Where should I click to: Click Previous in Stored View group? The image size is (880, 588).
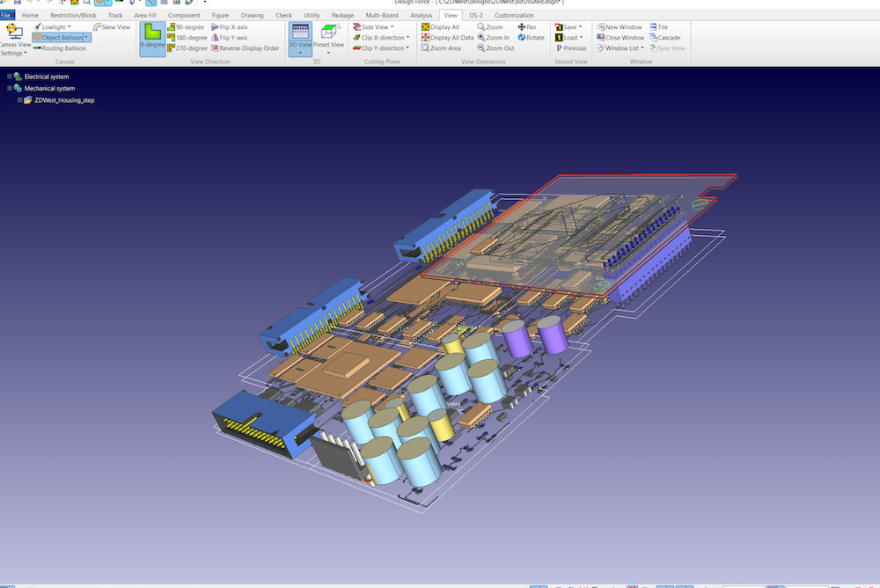570,48
